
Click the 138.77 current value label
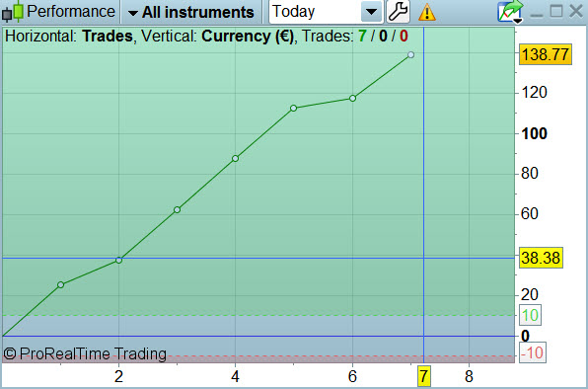click(x=546, y=54)
